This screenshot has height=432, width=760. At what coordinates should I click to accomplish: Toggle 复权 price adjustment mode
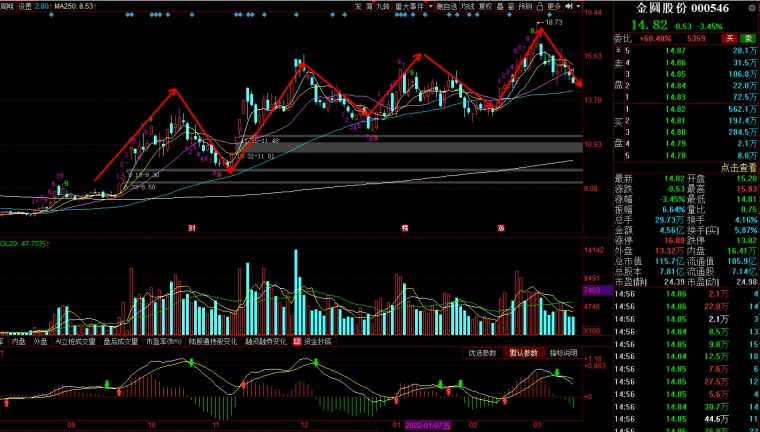[x=485, y=6]
